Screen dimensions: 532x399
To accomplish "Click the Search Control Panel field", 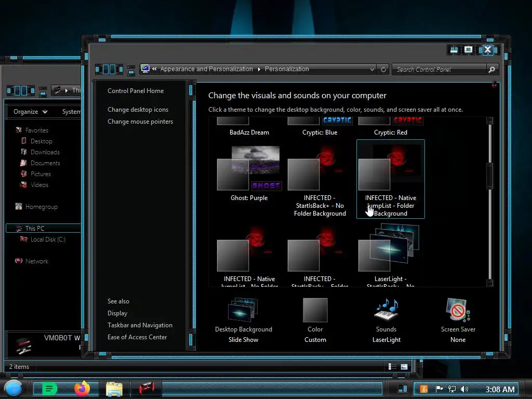I will (440, 69).
